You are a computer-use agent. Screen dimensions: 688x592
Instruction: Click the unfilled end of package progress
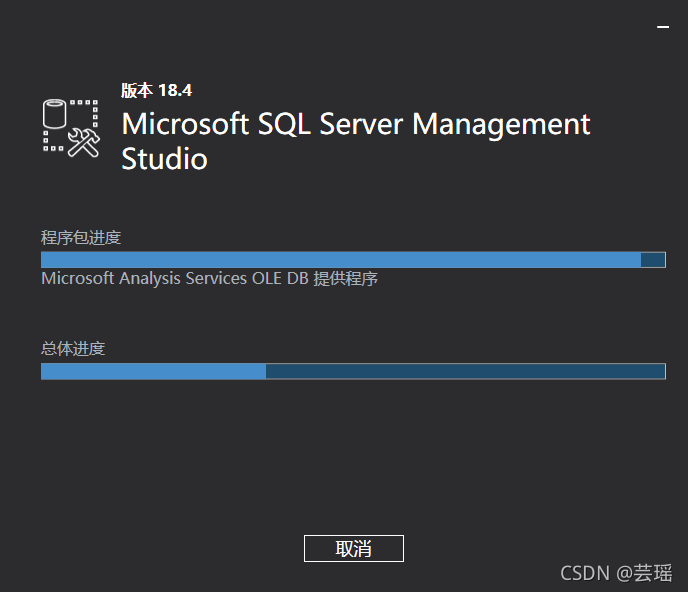(x=653, y=260)
